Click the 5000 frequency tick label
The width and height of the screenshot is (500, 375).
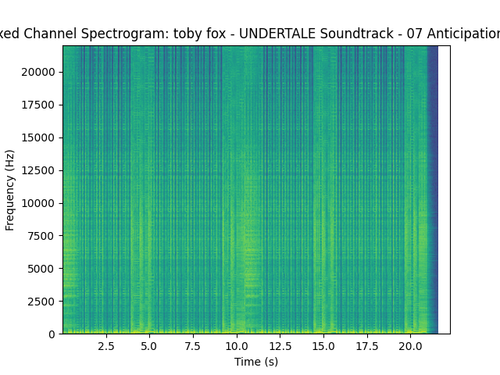pyautogui.click(x=41, y=269)
